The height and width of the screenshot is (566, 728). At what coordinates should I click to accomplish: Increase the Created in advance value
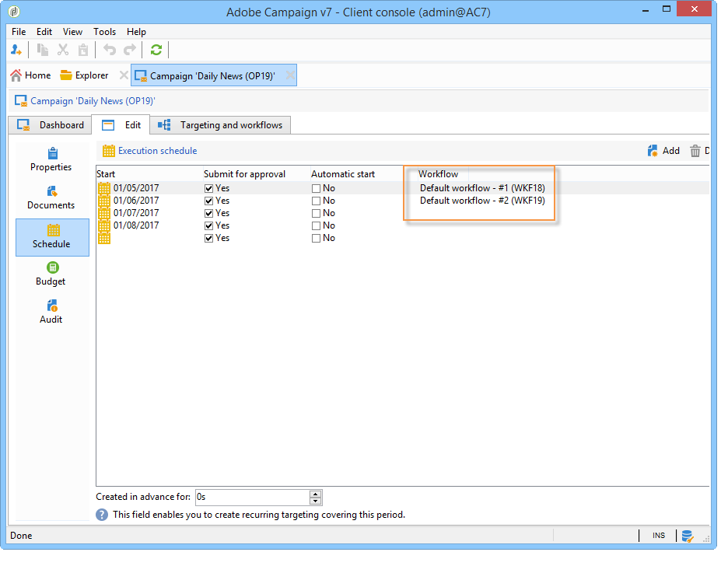[x=316, y=494]
